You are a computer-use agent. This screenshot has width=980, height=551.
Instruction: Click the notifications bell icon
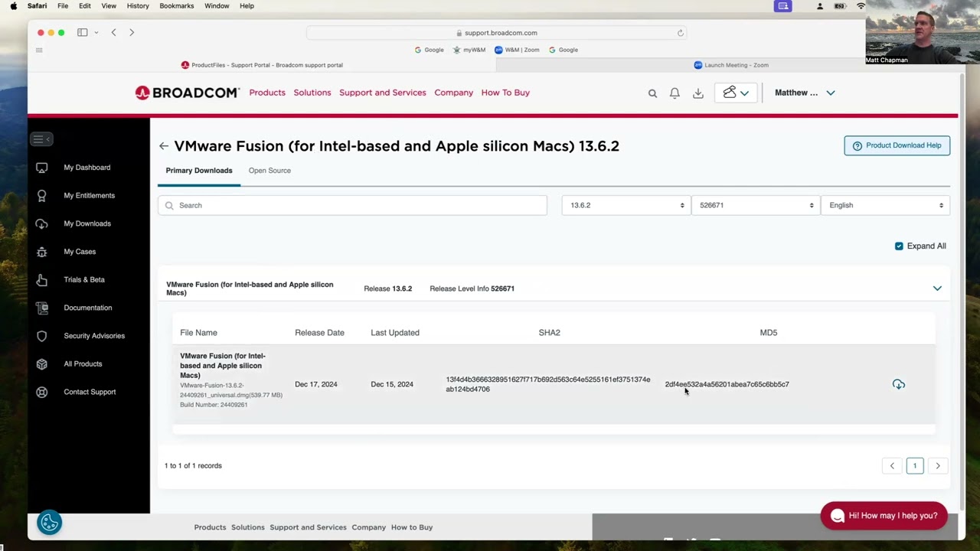[x=675, y=93]
